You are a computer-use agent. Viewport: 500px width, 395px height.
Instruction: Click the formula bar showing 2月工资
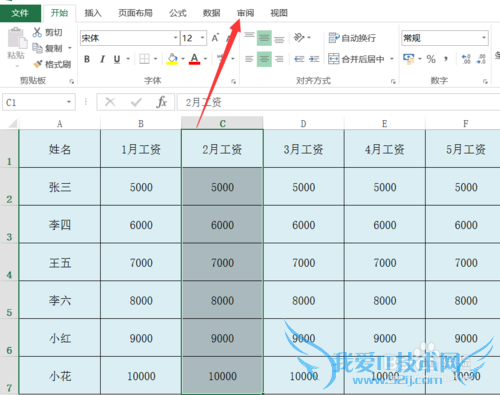[338, 102]
